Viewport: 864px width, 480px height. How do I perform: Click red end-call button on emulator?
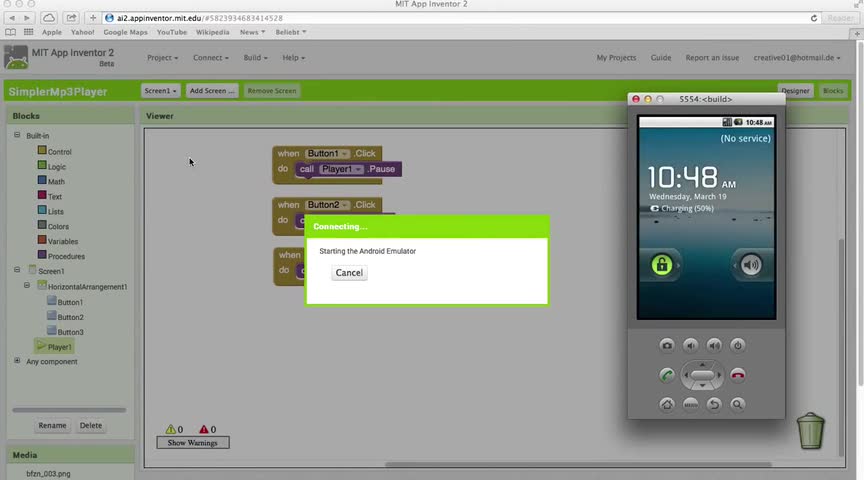tap(737, 375)
